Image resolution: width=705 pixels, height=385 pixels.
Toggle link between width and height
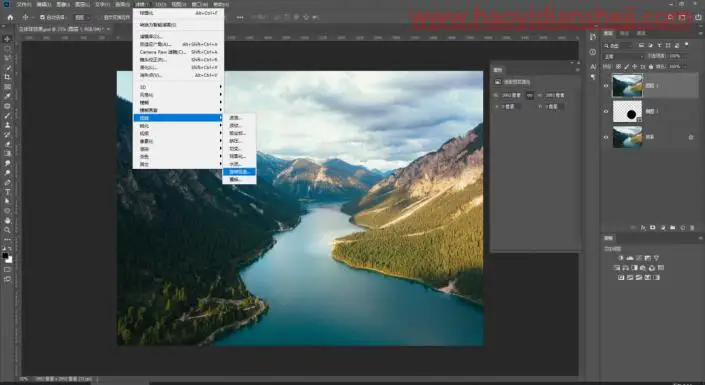coord(530,95)
